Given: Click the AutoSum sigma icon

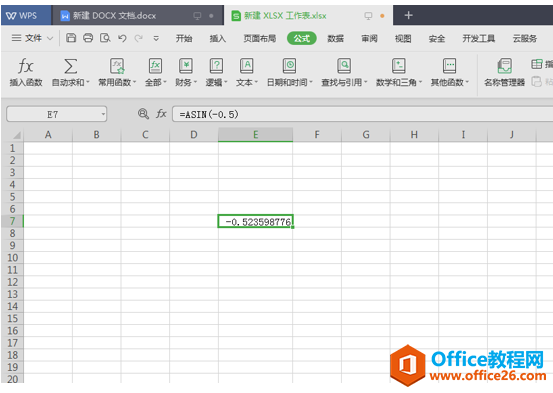Looking at the screenshot, I should 70,66.
